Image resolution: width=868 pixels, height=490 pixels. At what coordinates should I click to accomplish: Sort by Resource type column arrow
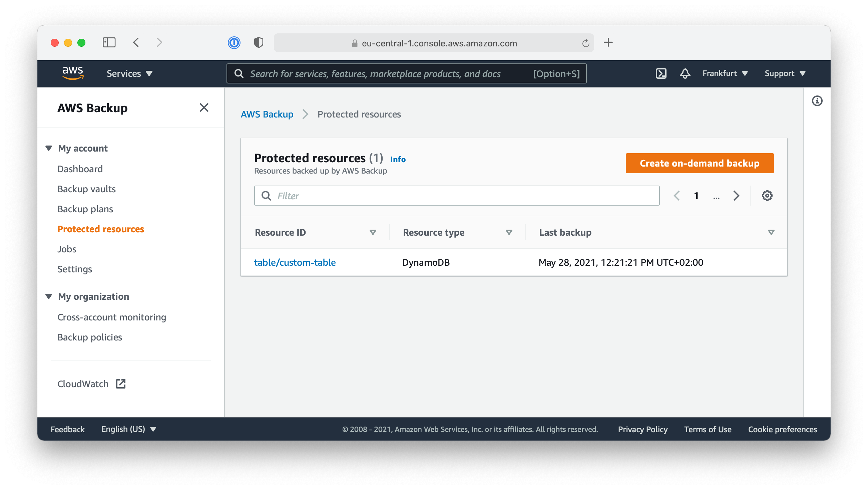click(x=509, y=232)
